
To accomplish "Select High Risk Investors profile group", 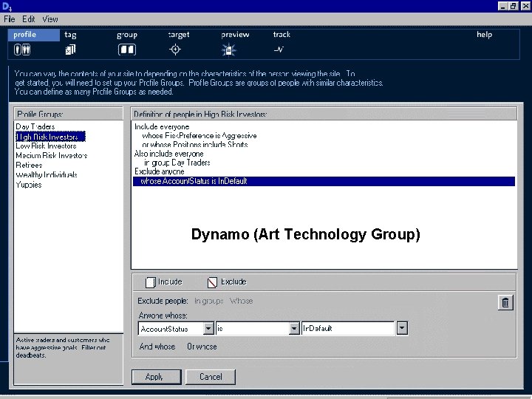I will coord(50,137).
